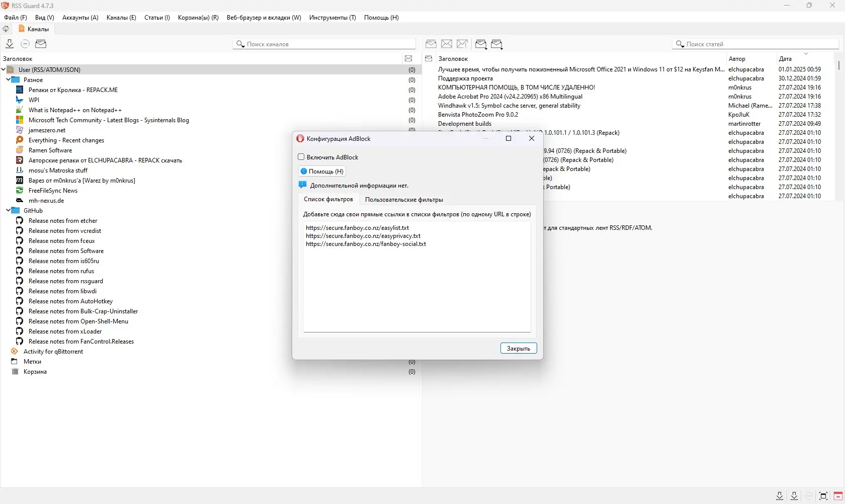Screen dimensions: 845x504
Task: Collapse the GitHub folder
Action: point(9,211)
